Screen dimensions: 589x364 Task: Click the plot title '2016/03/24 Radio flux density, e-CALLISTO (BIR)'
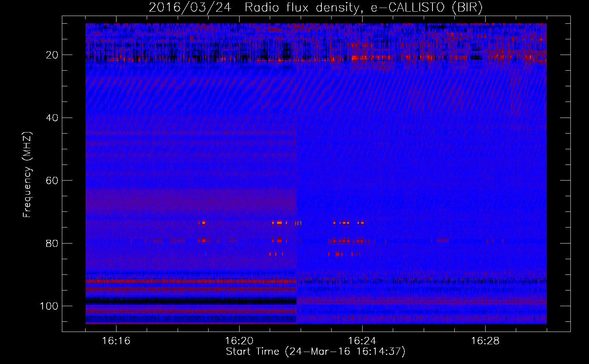coord(316,7)
